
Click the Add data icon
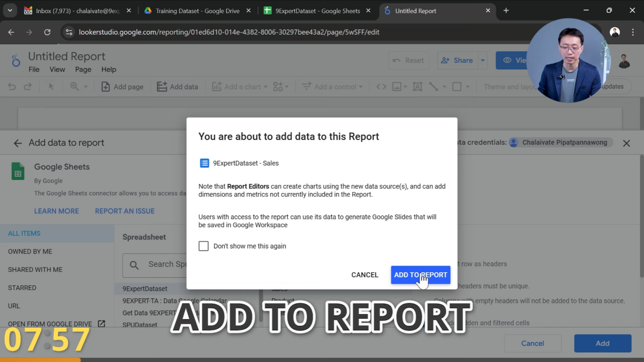click(x=162, y=86)
